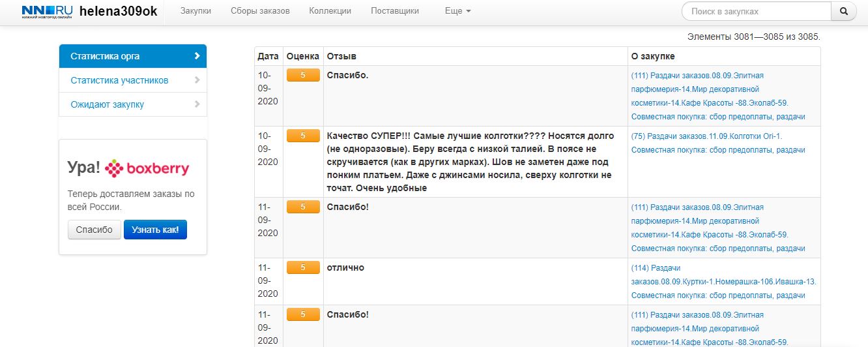Click the review starting Качество СУПЕР!!!

(x=470, y=162)
